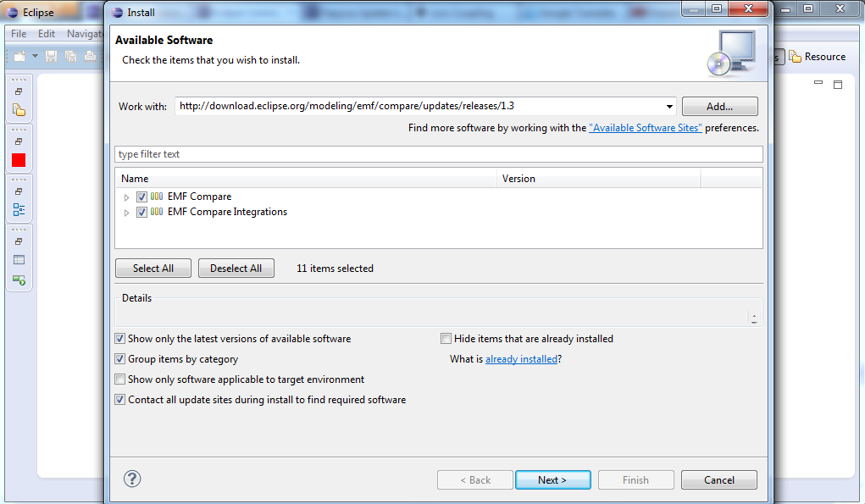
Task: Click Next to continue the install
Action: [552, 479]
